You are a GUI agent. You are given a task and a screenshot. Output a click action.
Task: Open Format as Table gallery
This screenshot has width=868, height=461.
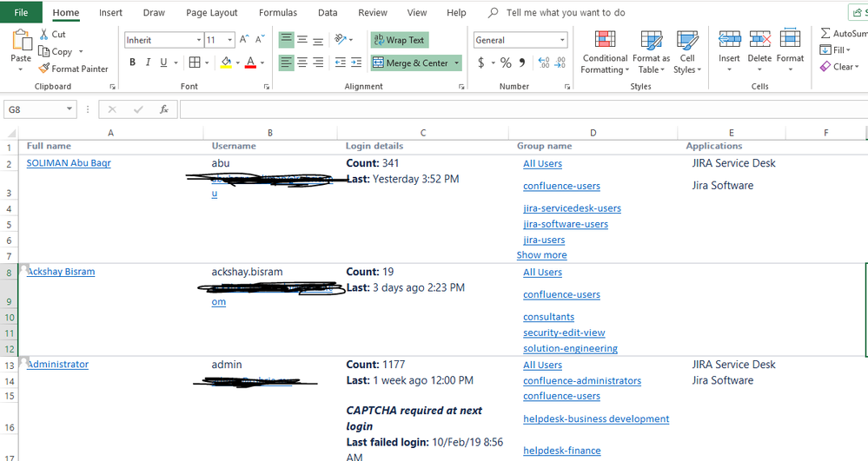click(651, 53)
